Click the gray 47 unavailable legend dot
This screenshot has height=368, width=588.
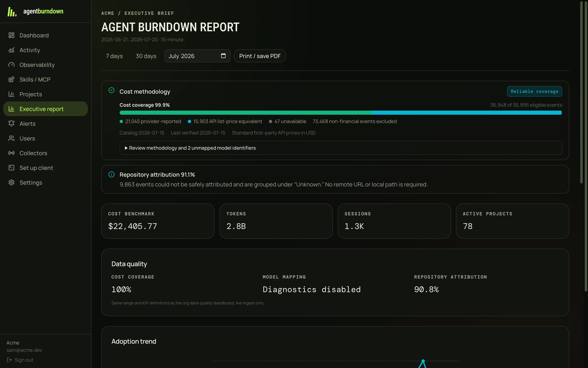(x=271, y=121)
